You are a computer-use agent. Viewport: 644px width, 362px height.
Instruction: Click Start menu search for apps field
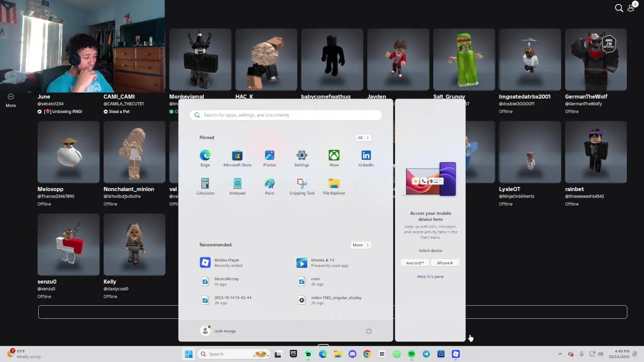tap(286, 115)
